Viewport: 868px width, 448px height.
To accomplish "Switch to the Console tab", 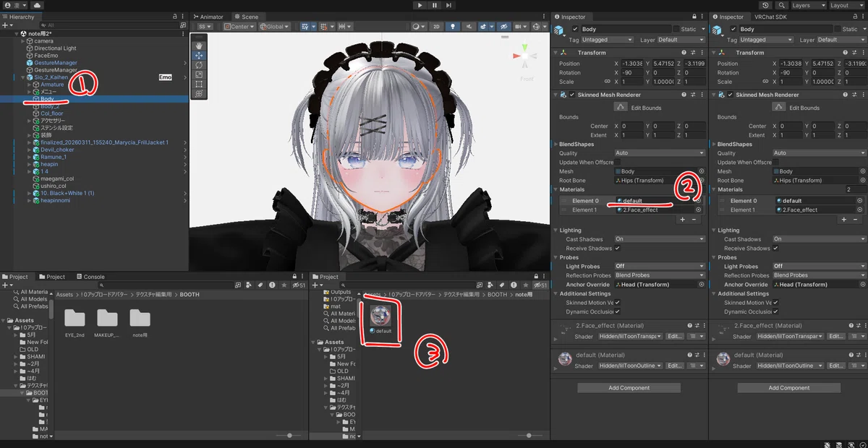I will pos(90,277).
